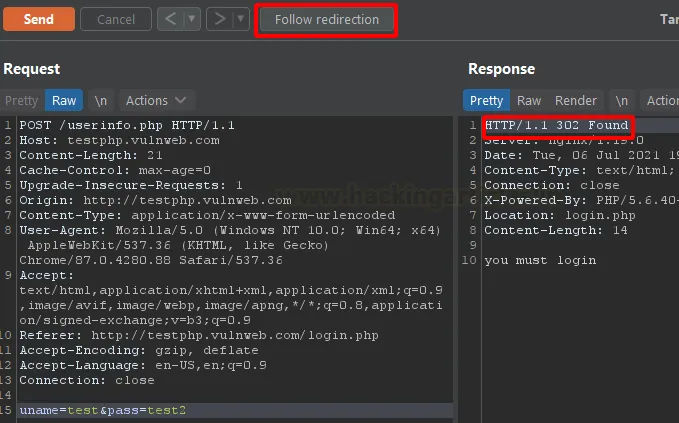
Task: Click the Follow redirection button
Action: coord(327,19)
